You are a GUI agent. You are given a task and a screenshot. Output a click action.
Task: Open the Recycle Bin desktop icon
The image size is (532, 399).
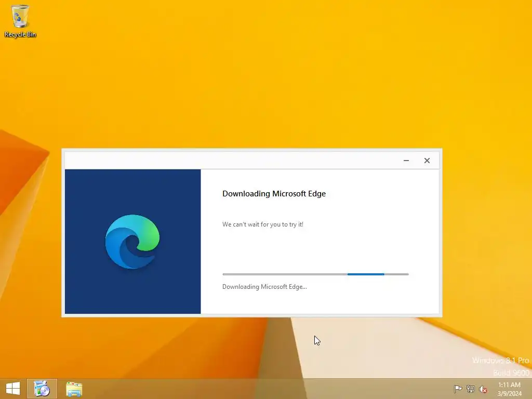click(x=20, y=21)
